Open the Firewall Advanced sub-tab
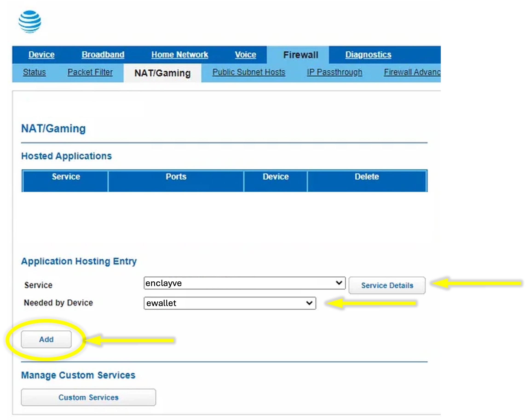 tap(412, 72)
